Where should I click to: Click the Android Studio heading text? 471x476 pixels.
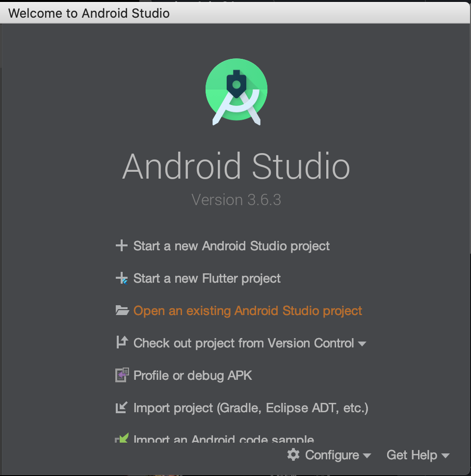click(236, 166)
